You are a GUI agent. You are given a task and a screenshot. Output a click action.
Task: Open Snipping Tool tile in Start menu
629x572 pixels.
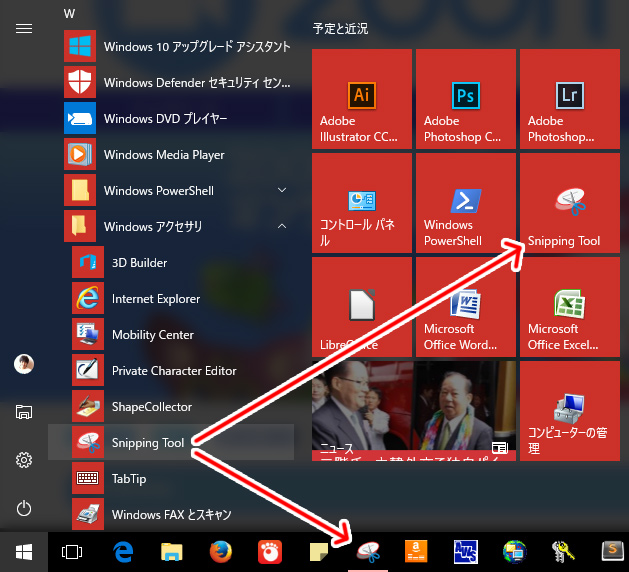pos(571,204)
